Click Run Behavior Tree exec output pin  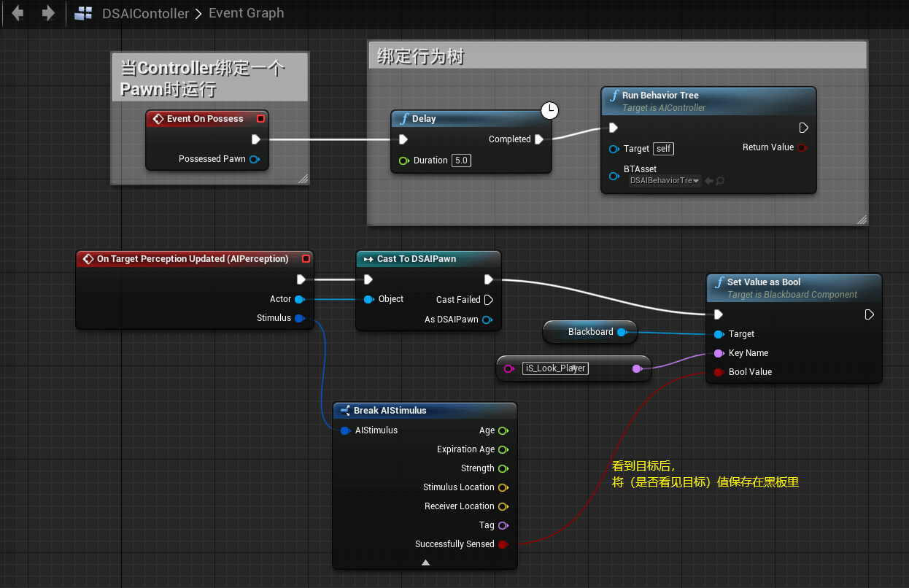point(803,128)
